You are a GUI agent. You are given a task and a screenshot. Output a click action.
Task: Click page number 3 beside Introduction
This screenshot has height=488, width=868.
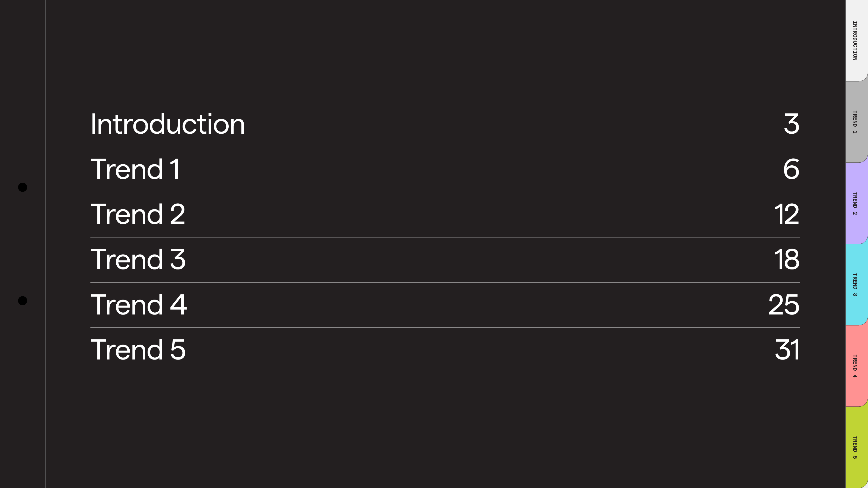(x=791, y=124)
